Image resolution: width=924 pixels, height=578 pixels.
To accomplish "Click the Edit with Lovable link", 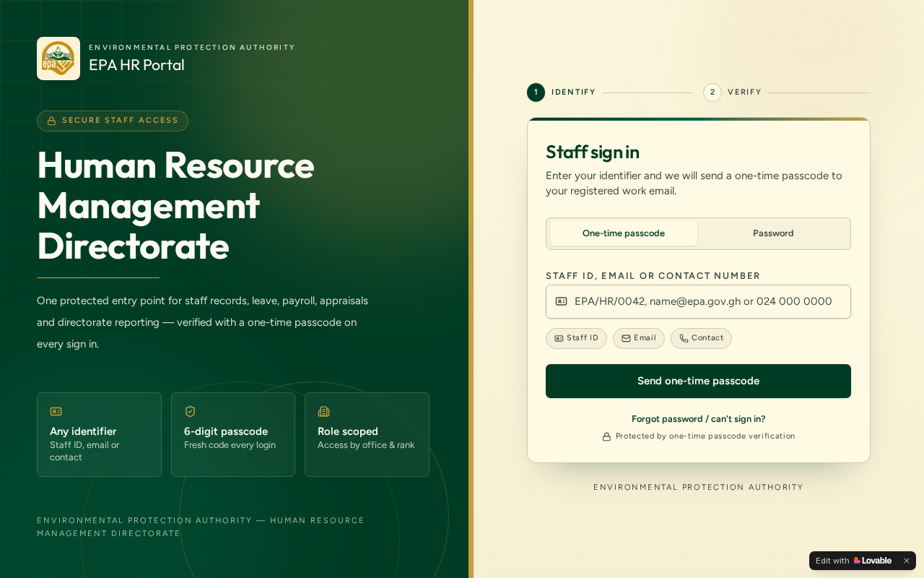I will pyautogui.click(x=853, y=561).
